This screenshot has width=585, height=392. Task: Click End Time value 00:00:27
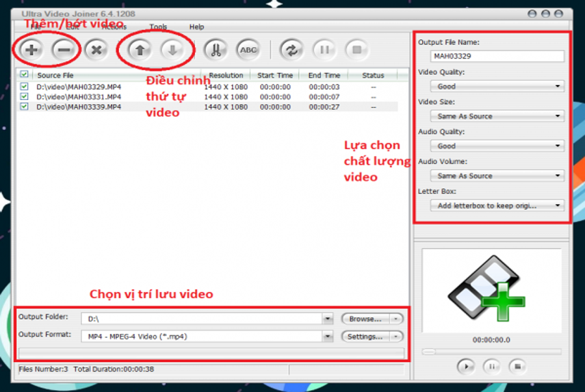(324, 107)
